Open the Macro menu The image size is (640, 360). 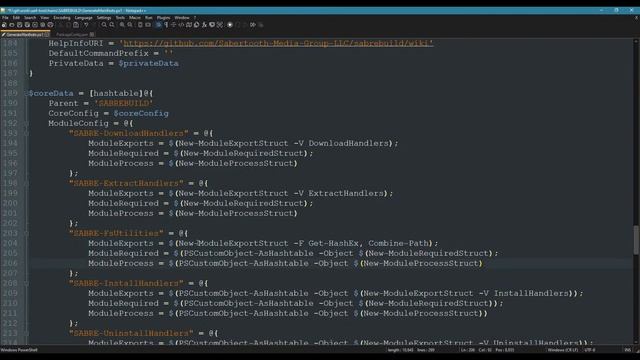[x=135, y=18]
